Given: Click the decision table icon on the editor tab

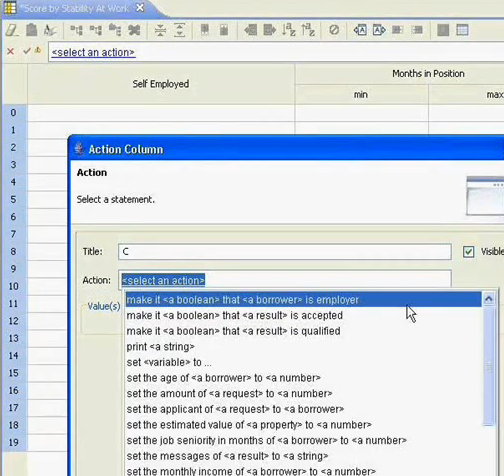Looking at the screenshot, I should 10,8.
